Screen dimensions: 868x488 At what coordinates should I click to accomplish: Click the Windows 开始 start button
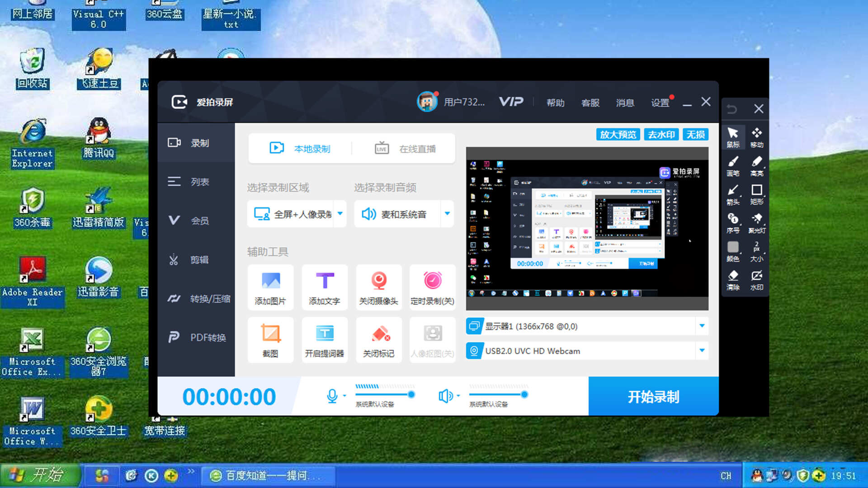coord(41,475)
